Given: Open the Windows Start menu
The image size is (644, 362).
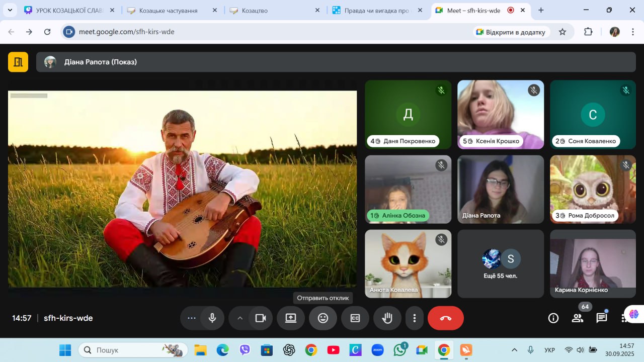Looking at the screenshot, I should coord(65,350).
